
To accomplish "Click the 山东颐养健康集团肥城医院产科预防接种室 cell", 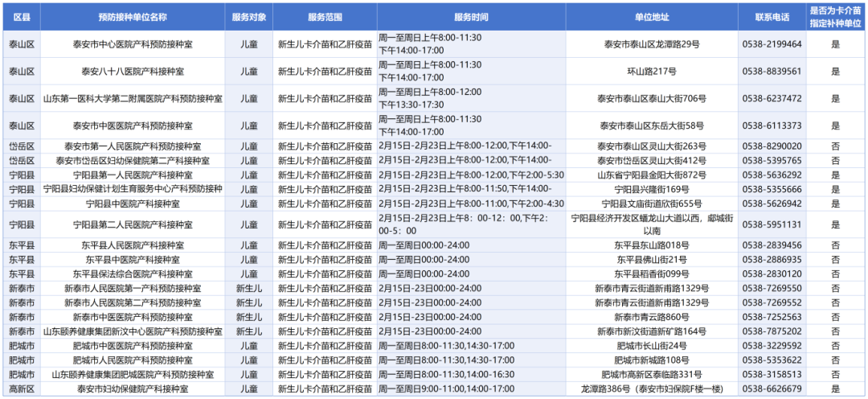I will (x=133, y=375).
